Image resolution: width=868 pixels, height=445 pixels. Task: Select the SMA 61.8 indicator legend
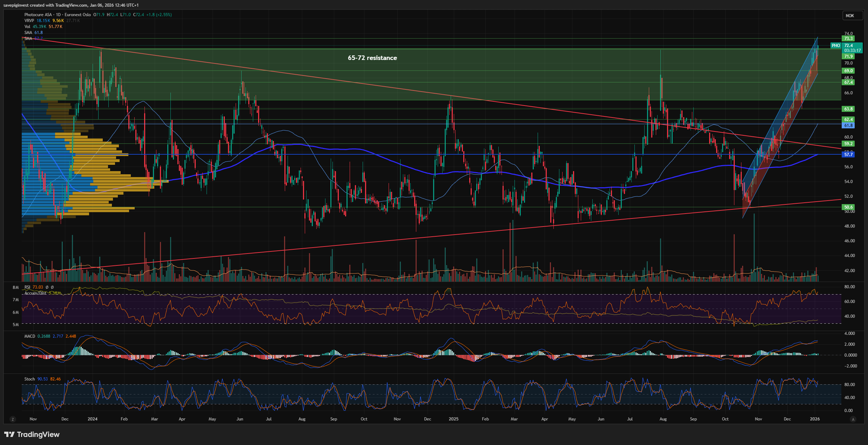28,33
